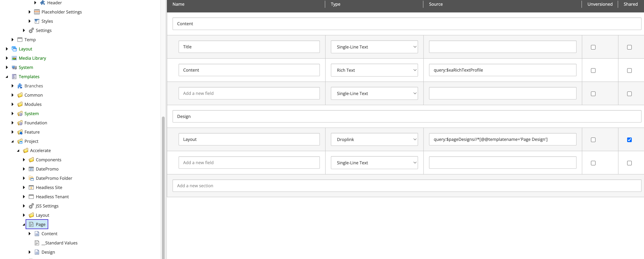
Task: Click Add a new field in Content section
Action: pos(249,93)
